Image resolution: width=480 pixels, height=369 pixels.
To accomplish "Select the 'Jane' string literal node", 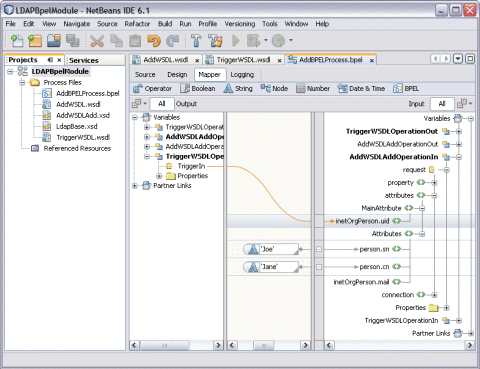I will tap(271, 267).
